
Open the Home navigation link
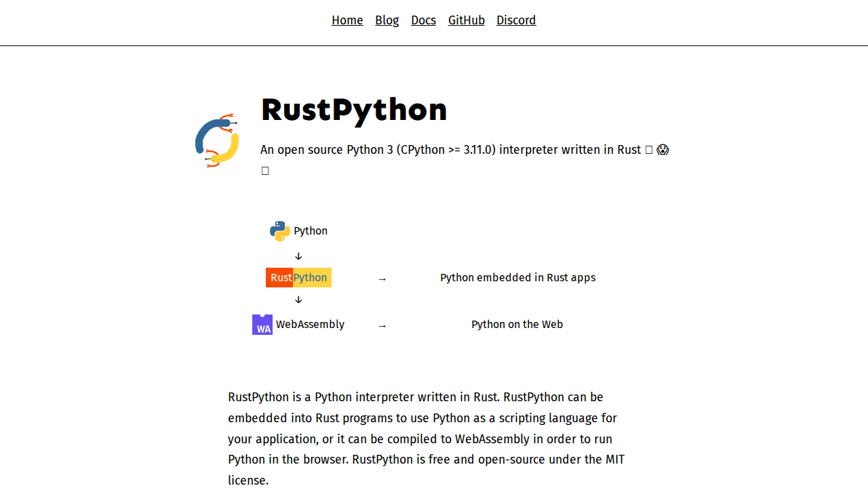click(x=347, y=20)
